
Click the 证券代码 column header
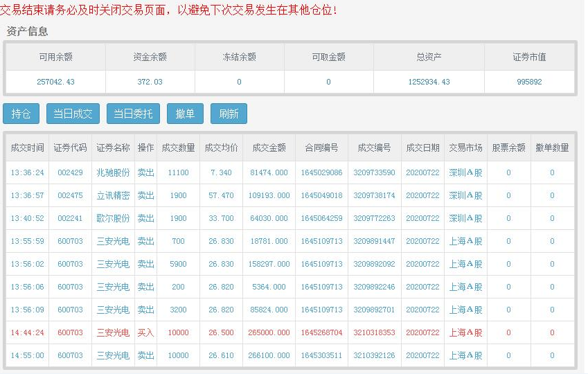pyautogui.click(x=70, y=148)
